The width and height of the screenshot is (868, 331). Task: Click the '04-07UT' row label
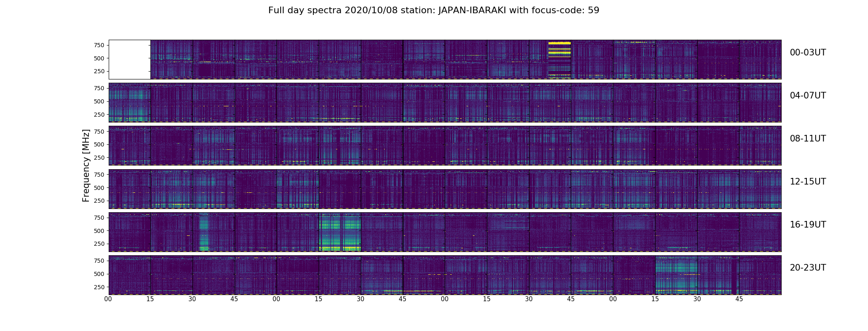[x=808, y=96]
